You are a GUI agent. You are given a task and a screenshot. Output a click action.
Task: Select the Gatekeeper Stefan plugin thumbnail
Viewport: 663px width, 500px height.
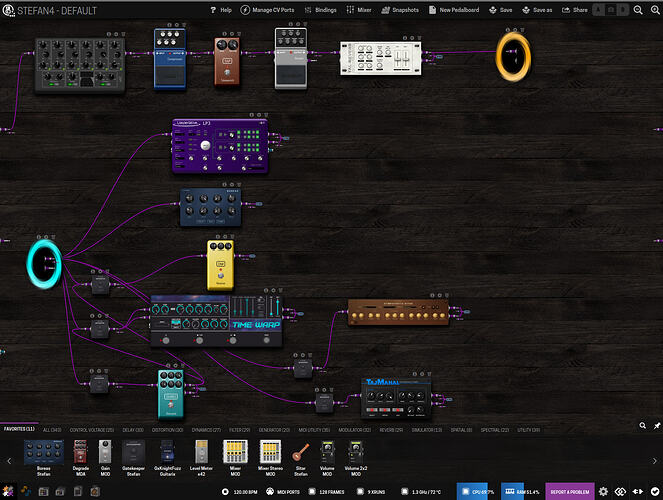point(134,458)
